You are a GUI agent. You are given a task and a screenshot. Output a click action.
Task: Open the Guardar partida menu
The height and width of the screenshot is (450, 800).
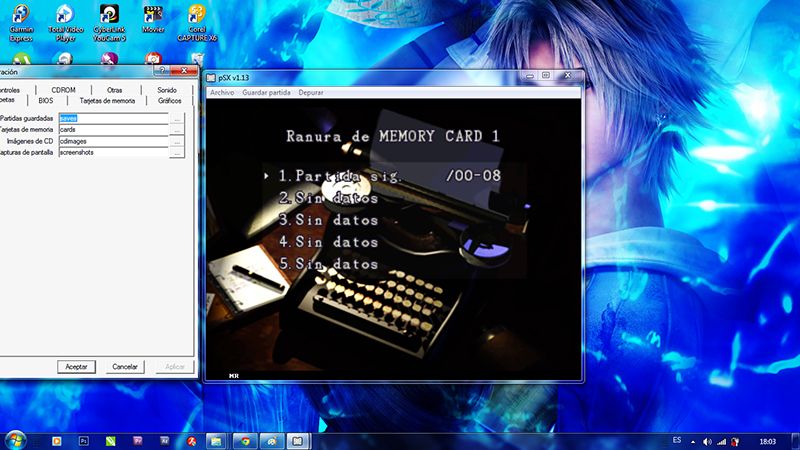(266, 92)
